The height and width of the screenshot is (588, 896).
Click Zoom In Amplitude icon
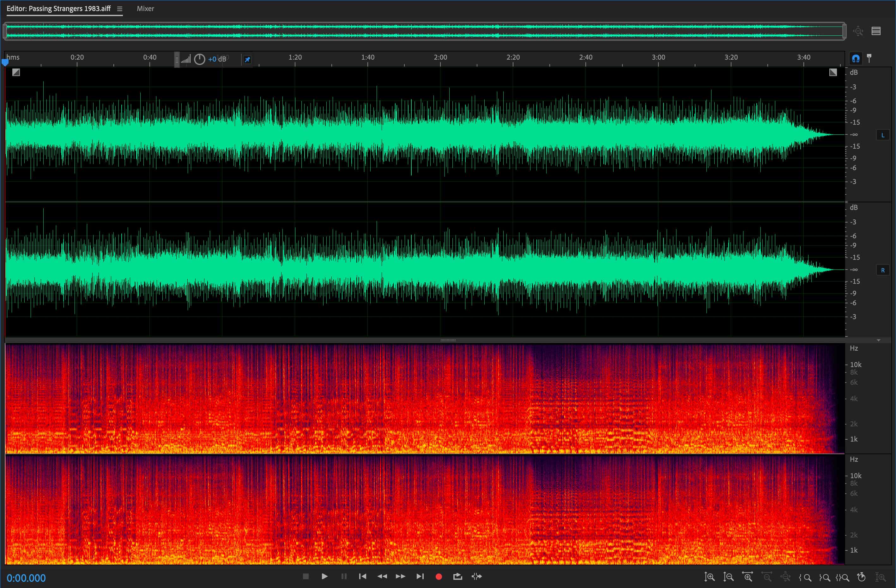point(709,577)
